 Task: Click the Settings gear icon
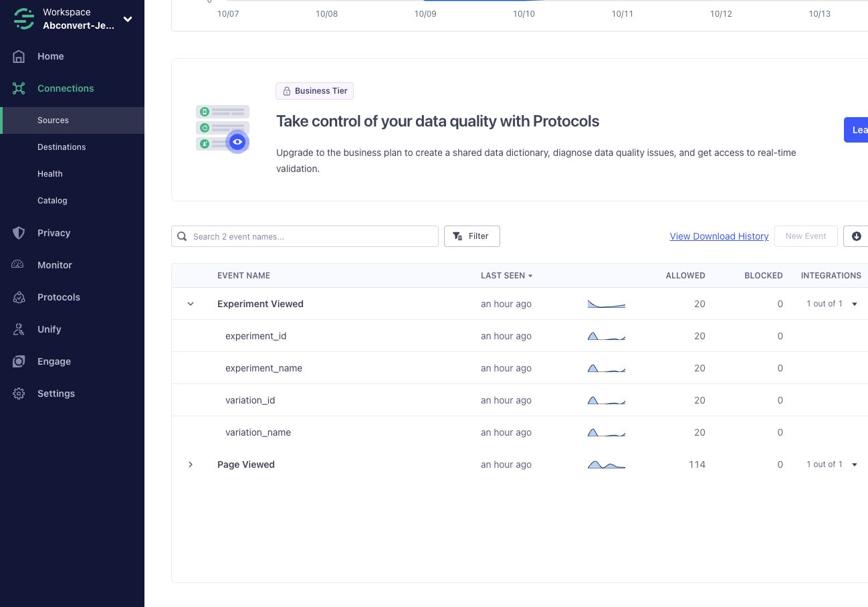click(x=19, y=394)
